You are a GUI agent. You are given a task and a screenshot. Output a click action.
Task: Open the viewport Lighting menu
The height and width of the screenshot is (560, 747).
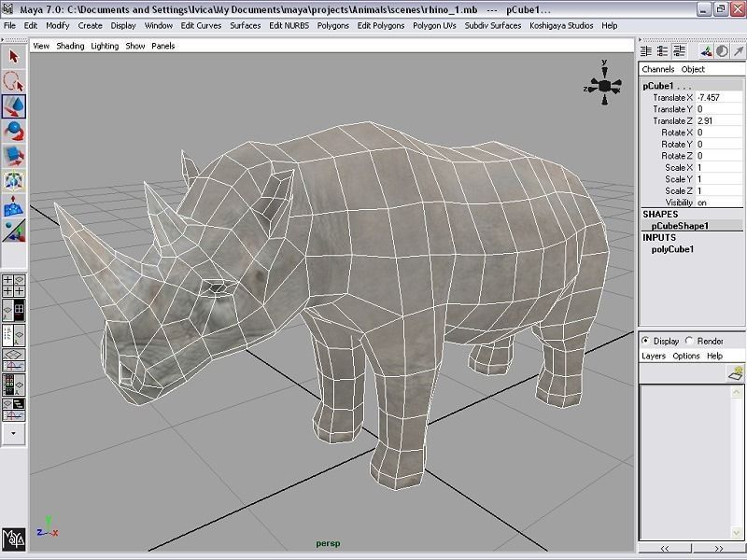pos(105,46)
